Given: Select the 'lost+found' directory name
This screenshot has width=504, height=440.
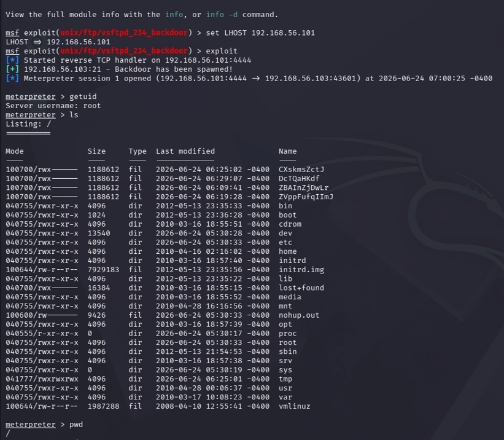Looking at the screenshot, I should point(301,288).
